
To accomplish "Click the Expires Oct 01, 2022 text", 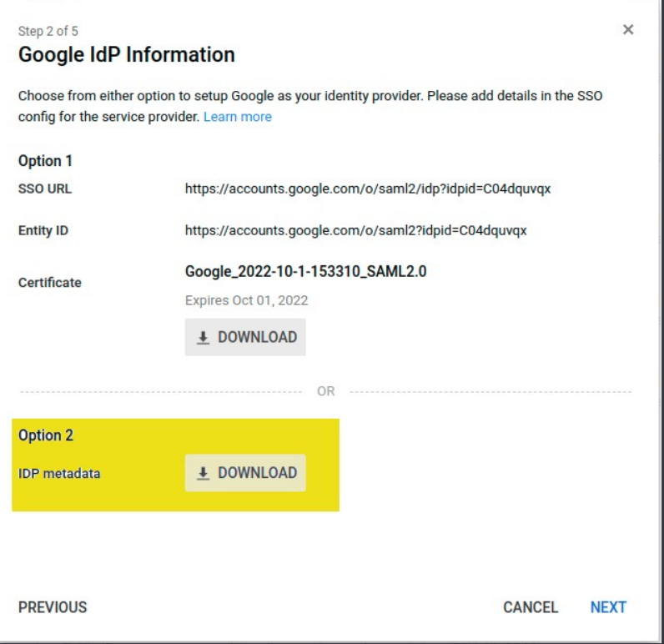I will (246, 300).
